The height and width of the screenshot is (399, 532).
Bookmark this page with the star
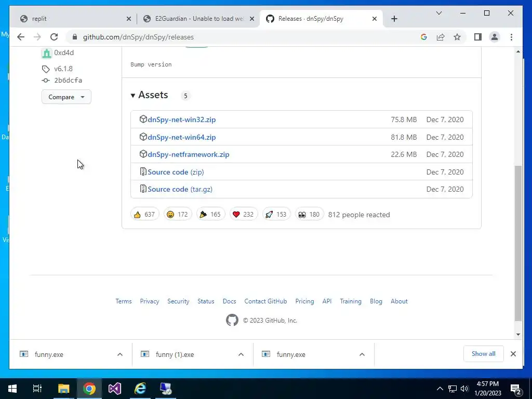pyautogui.click(x=457, y=37)
